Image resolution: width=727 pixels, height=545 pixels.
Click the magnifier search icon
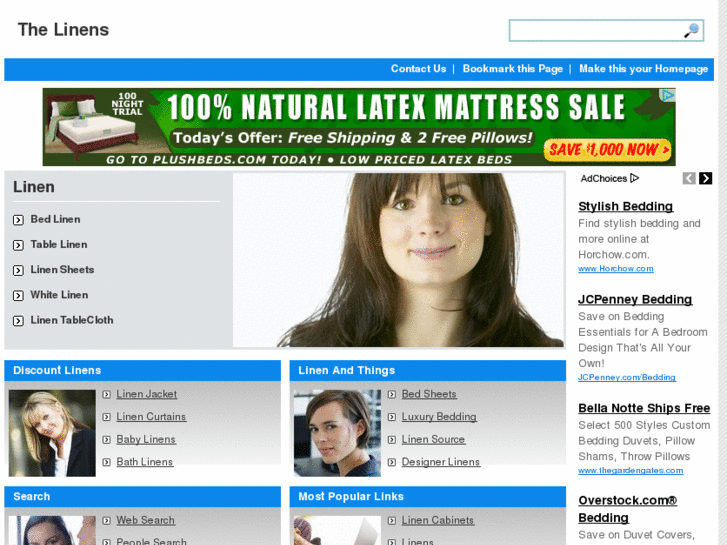(691, 31)
